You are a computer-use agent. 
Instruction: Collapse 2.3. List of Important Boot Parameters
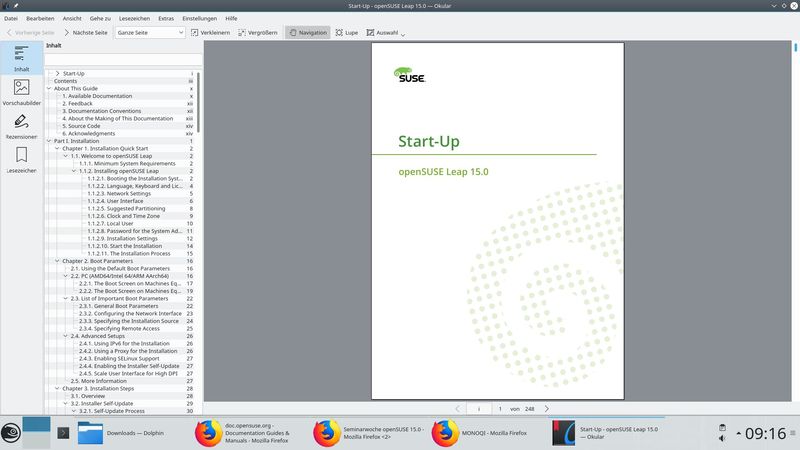click(65, 298)
